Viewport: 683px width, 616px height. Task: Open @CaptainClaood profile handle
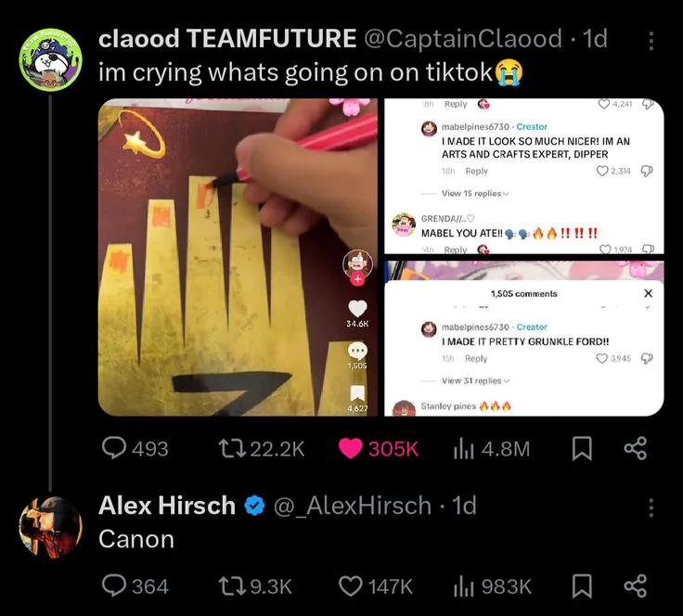pyautogui.click(x=462, y=39)
